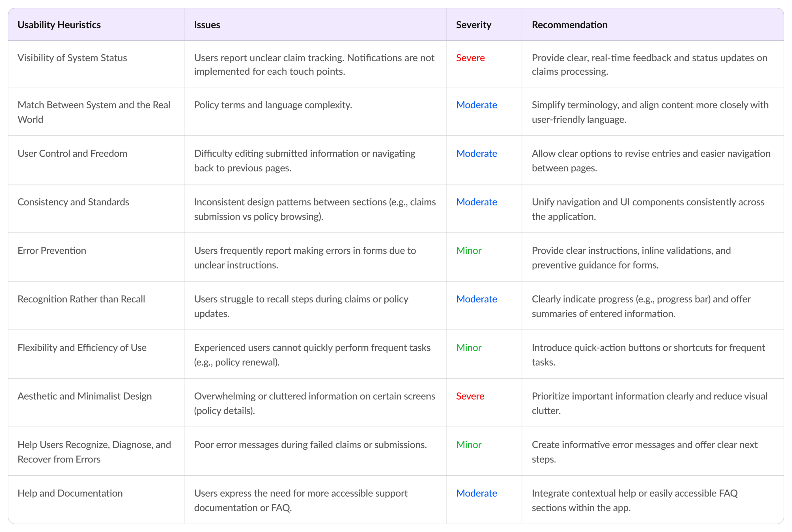Select the Recognition Rather than Recall cell

point(81,299)
